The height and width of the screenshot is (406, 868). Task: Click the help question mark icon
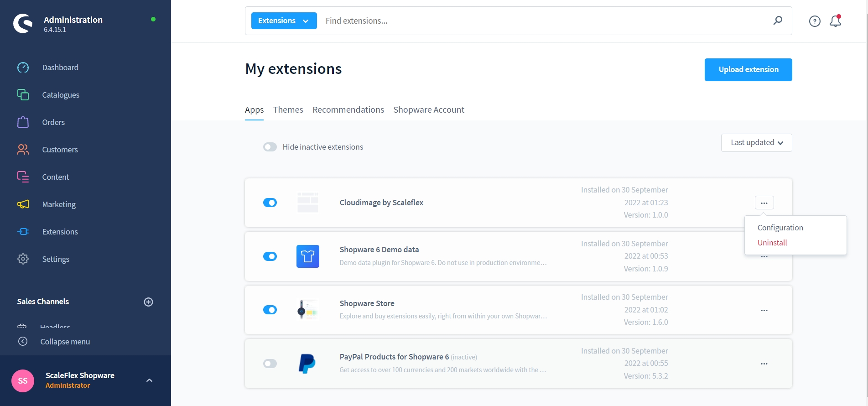pos(815,21)
